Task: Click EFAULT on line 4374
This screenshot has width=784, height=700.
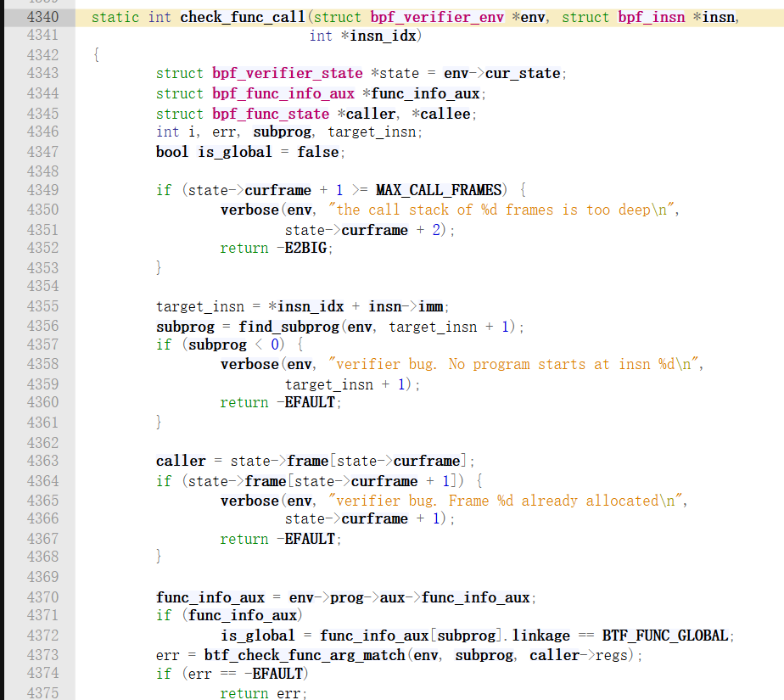Action: 277,674
